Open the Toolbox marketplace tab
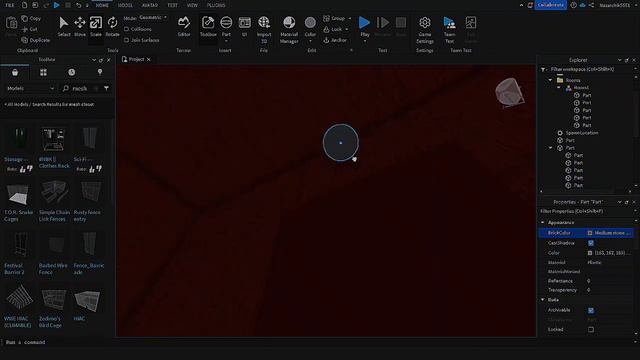 point(15,72)
